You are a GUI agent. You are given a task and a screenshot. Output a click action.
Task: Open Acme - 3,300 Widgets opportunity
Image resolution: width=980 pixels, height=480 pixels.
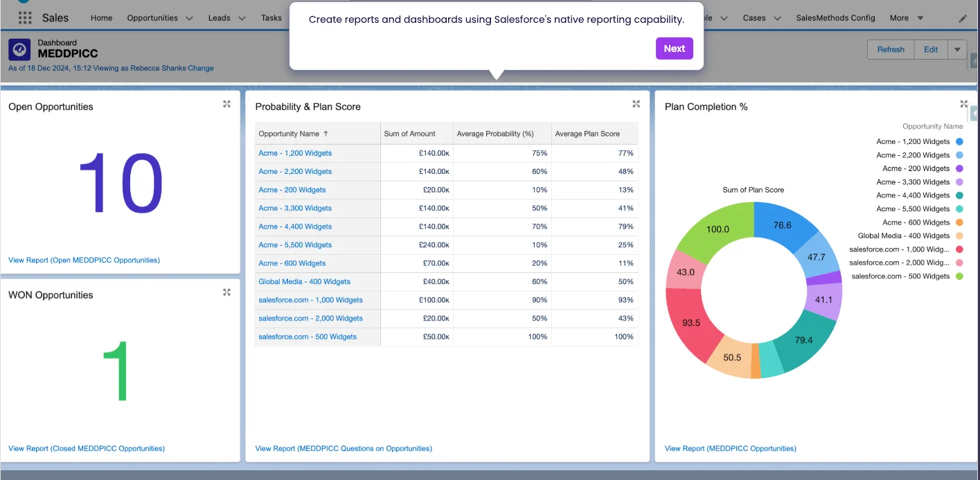[x=295, y=208]
